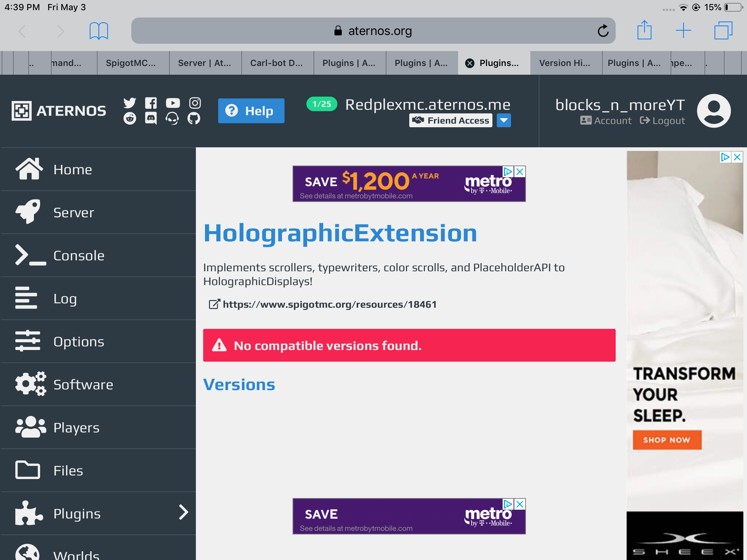The image size is (747, 560).
Task: Click the HolographicExtension title
Action: tap(340, 233)
